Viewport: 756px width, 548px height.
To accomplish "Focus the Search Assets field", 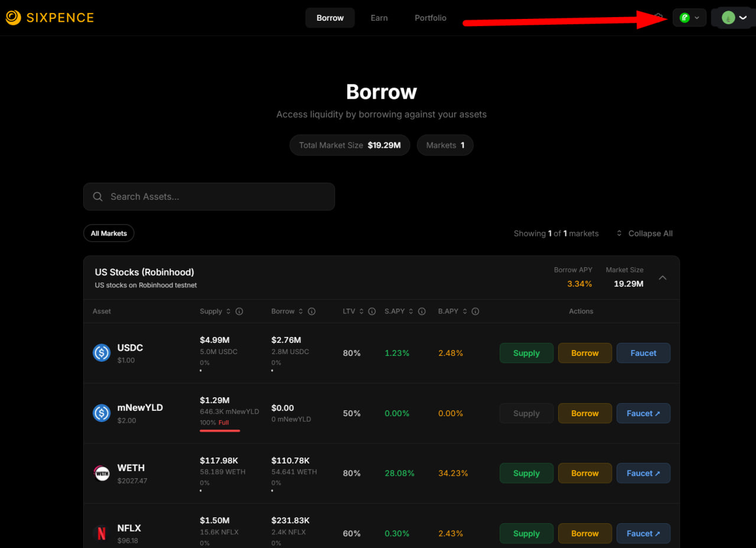I will (209, 197).
